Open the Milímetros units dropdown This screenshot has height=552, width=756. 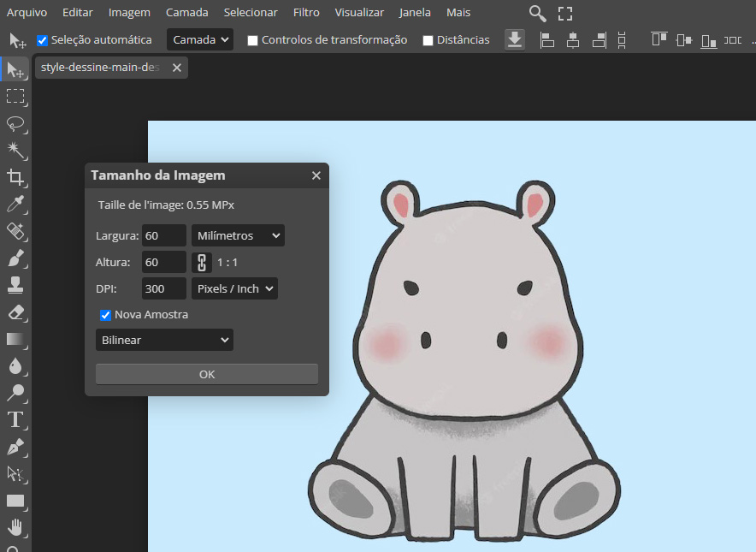click(238, 235)
